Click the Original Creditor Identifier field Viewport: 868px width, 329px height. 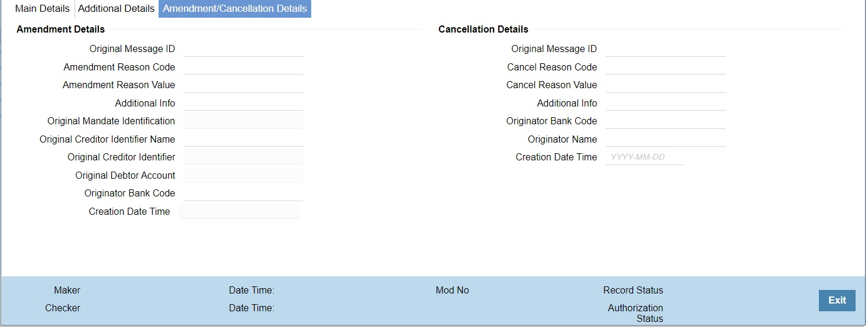tap(244, 157)
